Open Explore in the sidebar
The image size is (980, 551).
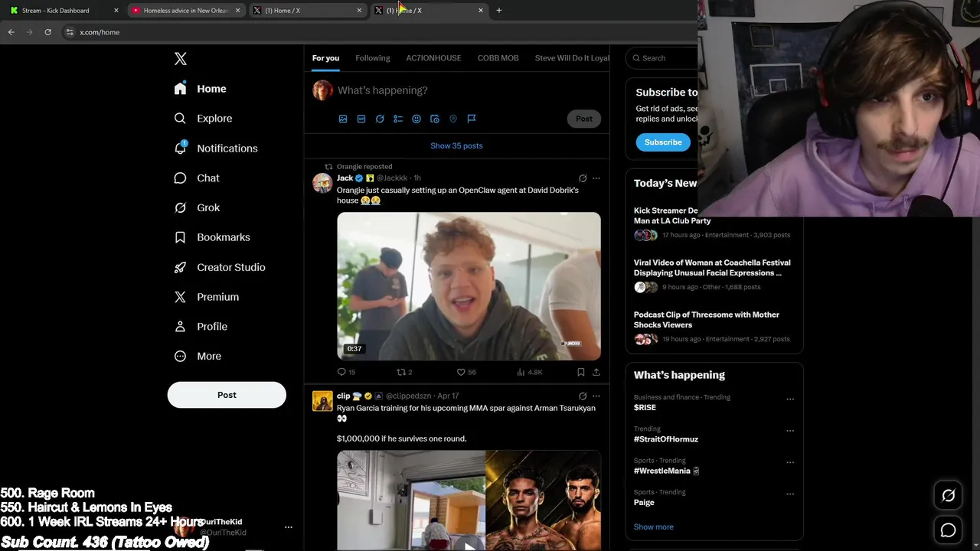click(x=203, y=119)
